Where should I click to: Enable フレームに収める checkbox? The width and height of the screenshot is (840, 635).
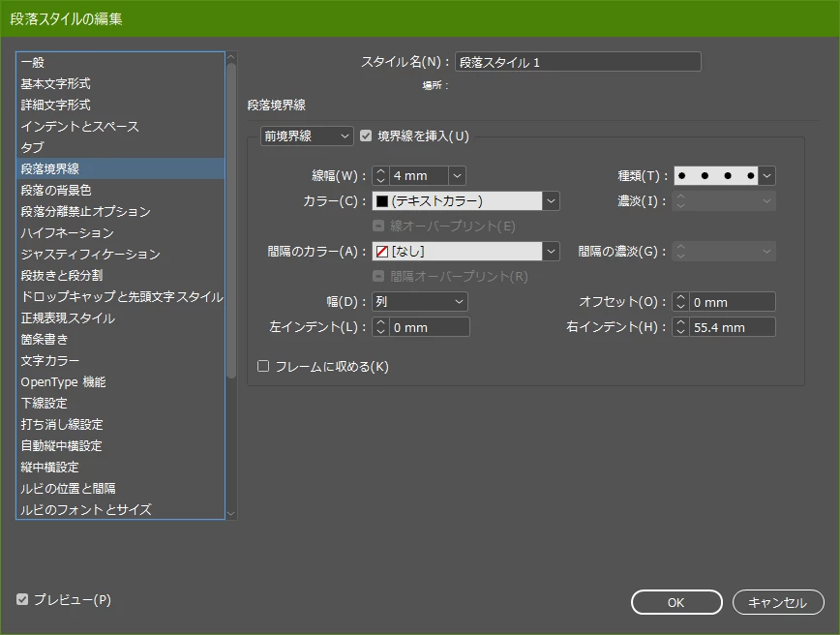[263, 366]
